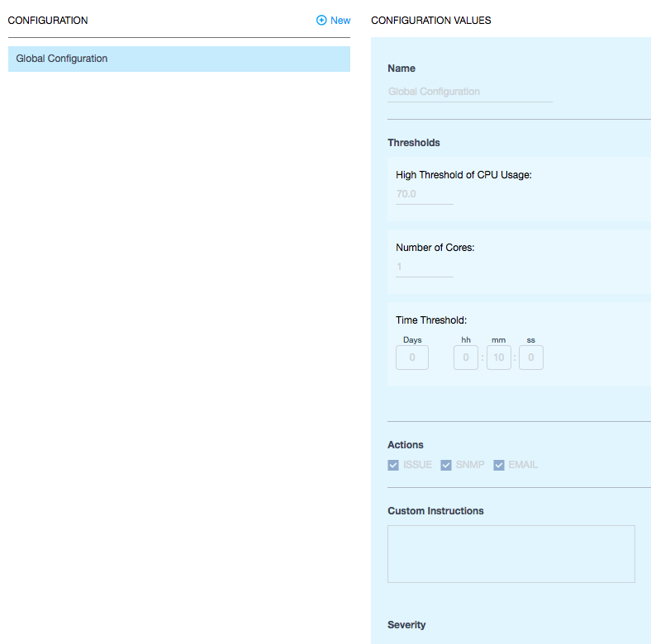Click the CONFIGURATION VALUES heading
Screen dimensions: 651x644
tap(431, 21)
